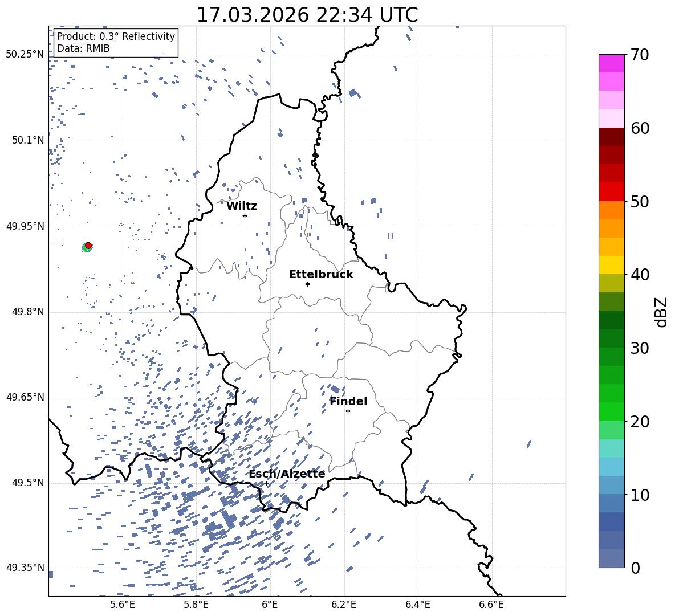675x616 pixels.
Task: Click the Ettelbruck city label
Action: pyautogui.click(x=321, y=275)
